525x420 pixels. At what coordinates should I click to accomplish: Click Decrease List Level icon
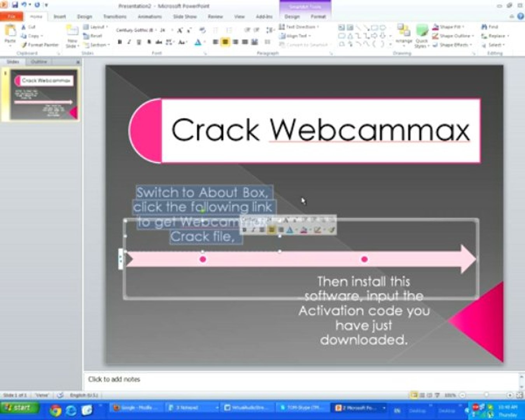click(247, 30)
